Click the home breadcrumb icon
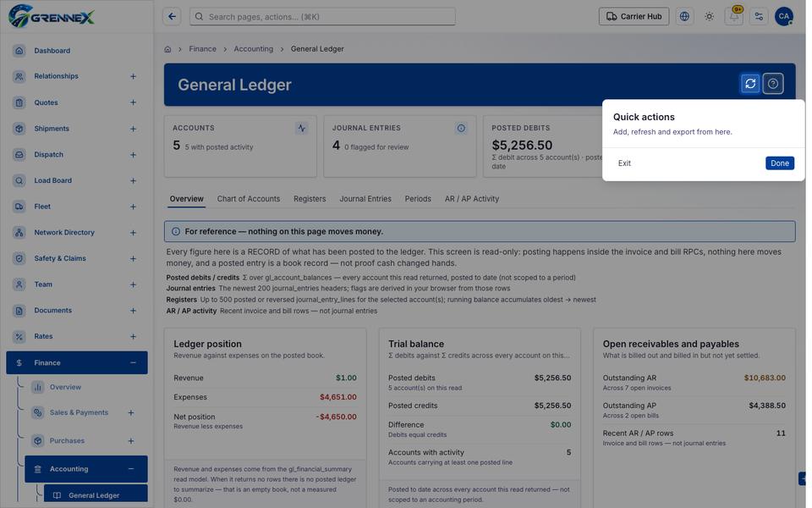812x508 pixels. (167, 49)
